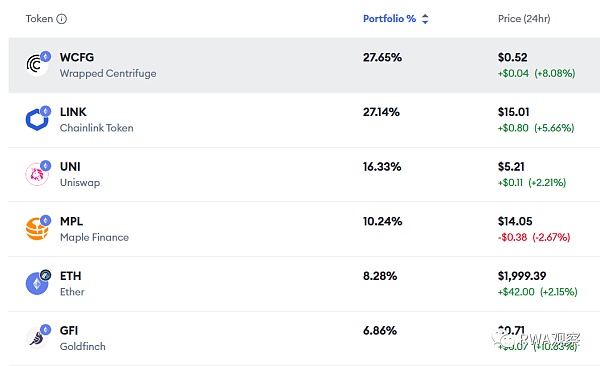Click the Portfolio % column header
The image size is (600, 366).
coord(389,19)
